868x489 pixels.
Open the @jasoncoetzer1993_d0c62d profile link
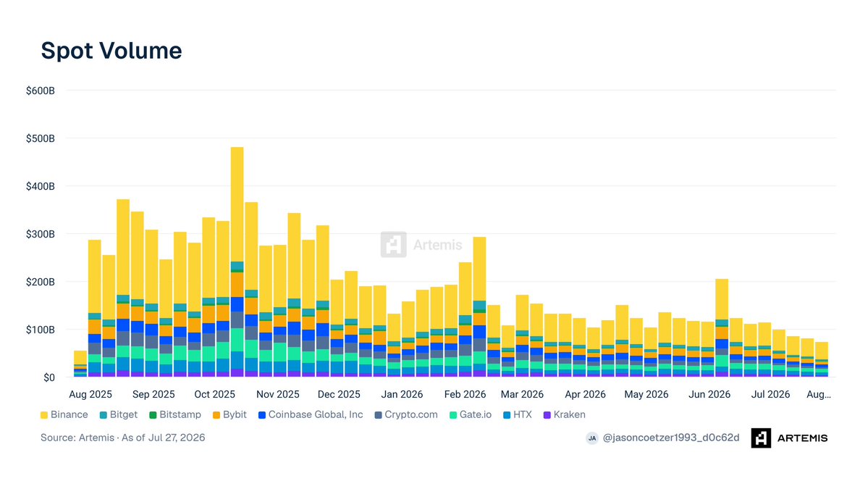pos(670,438)
